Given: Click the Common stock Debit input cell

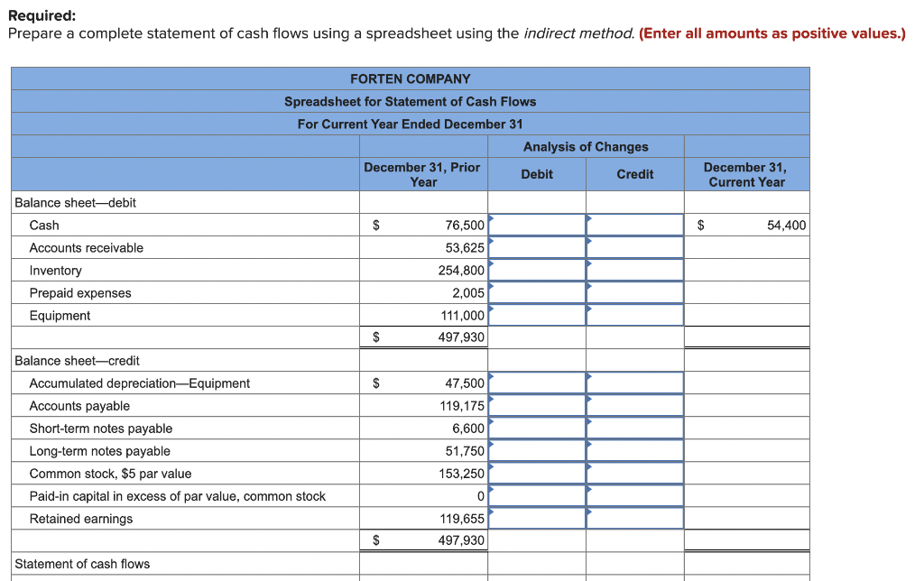Looking at the screenshot, I should (x=537, y=473).
